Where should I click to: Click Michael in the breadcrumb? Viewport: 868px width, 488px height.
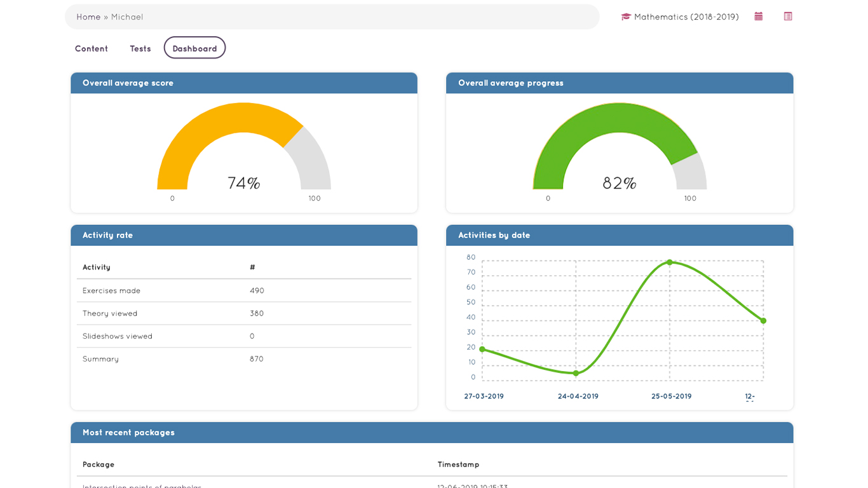[127, 17]
